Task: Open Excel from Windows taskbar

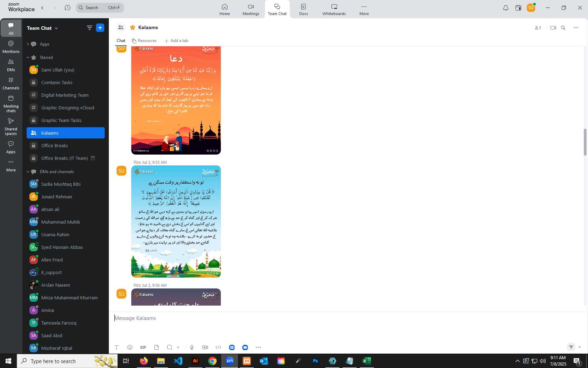Action: 366,361
